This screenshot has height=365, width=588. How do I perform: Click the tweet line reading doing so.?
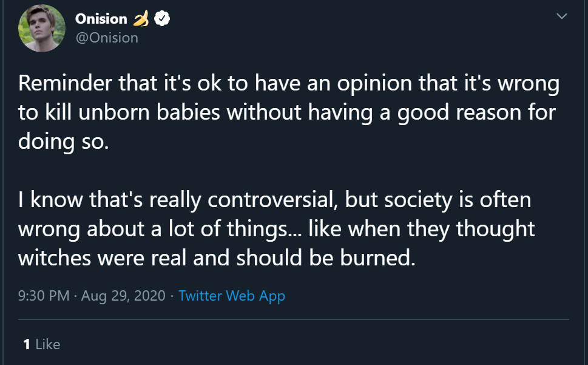[x=63, y=142]
